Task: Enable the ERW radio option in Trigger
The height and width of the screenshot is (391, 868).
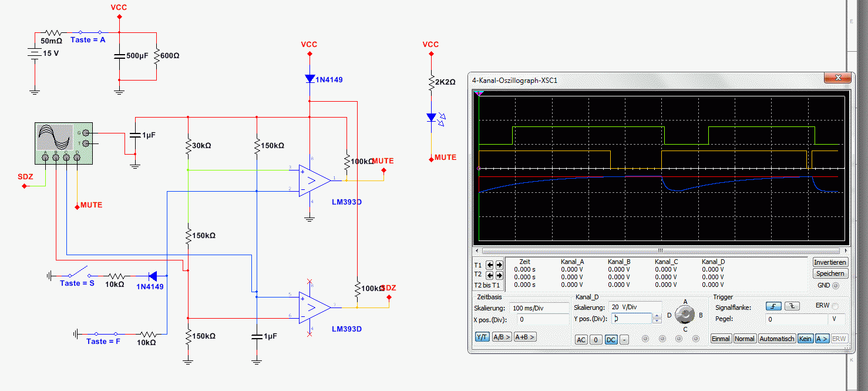Action: tap(836, 306)
